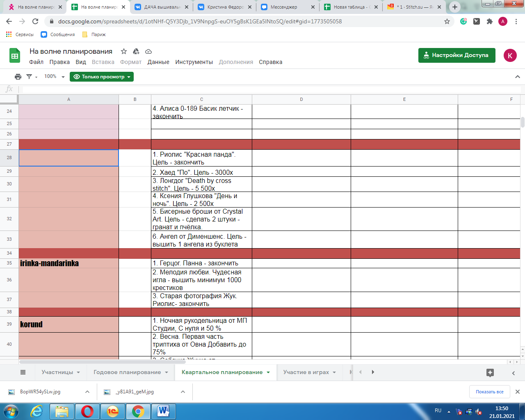The image size is (525, 420).
Task: Click Показать все downloads button
Action: point(489,392)
